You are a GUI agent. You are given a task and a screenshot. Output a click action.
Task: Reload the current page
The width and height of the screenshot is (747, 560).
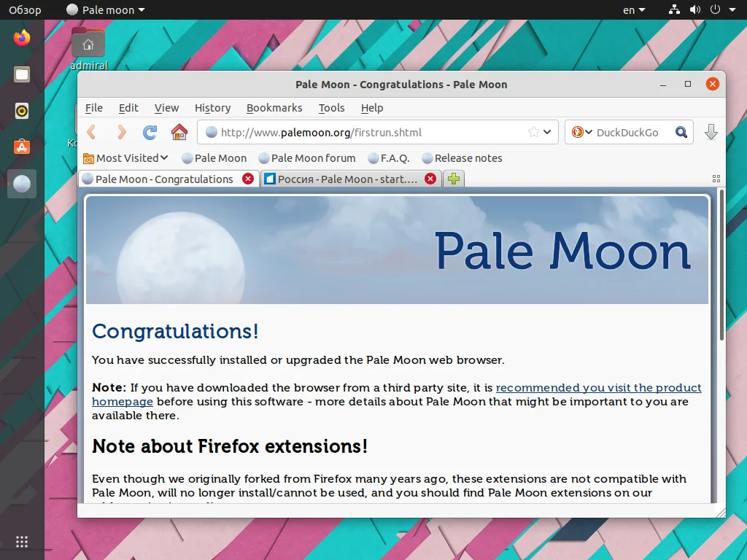coord(150,132)
